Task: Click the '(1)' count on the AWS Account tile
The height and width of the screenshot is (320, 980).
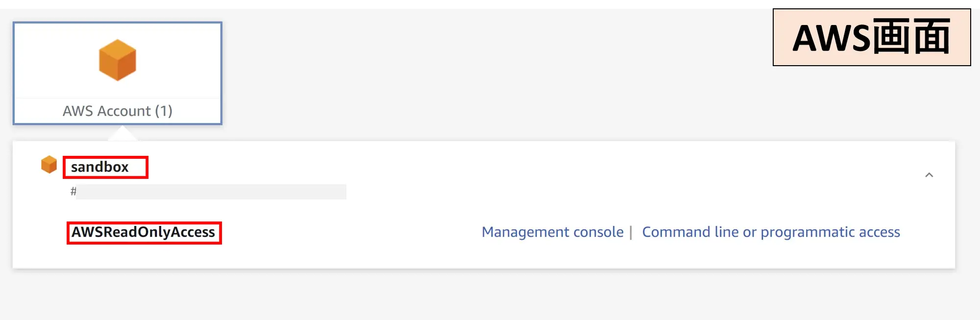Action: (164, 111)
